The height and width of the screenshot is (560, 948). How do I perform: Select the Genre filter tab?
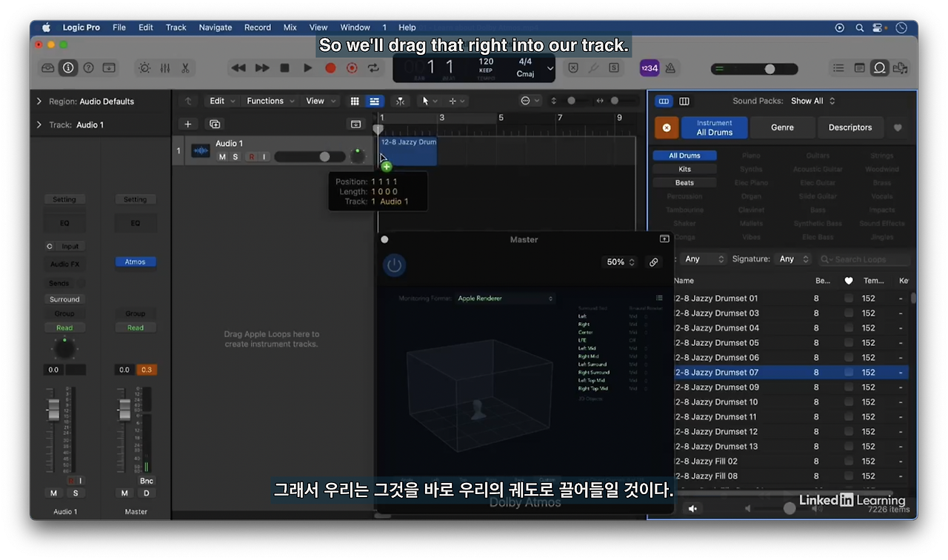(x=782, y=127)
